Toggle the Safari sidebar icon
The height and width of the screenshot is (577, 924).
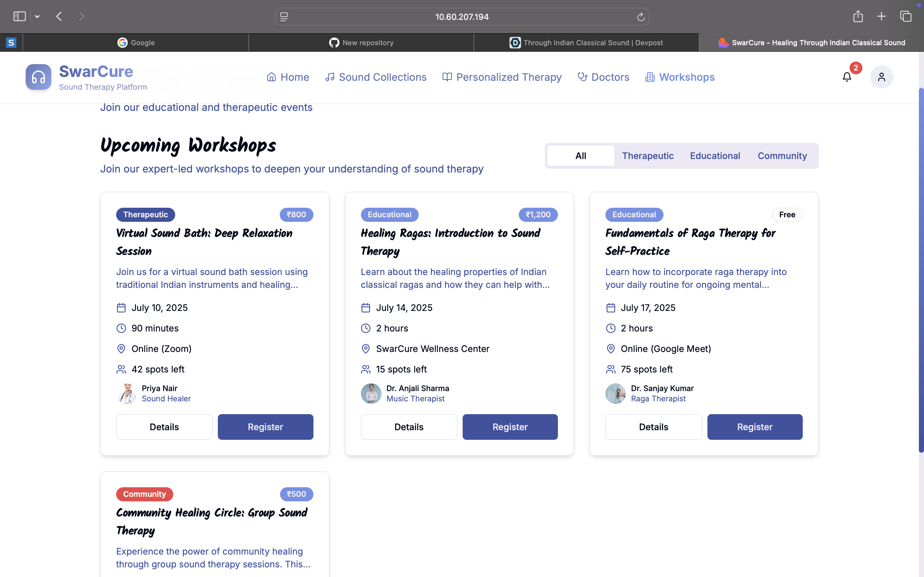coord(20,16)
